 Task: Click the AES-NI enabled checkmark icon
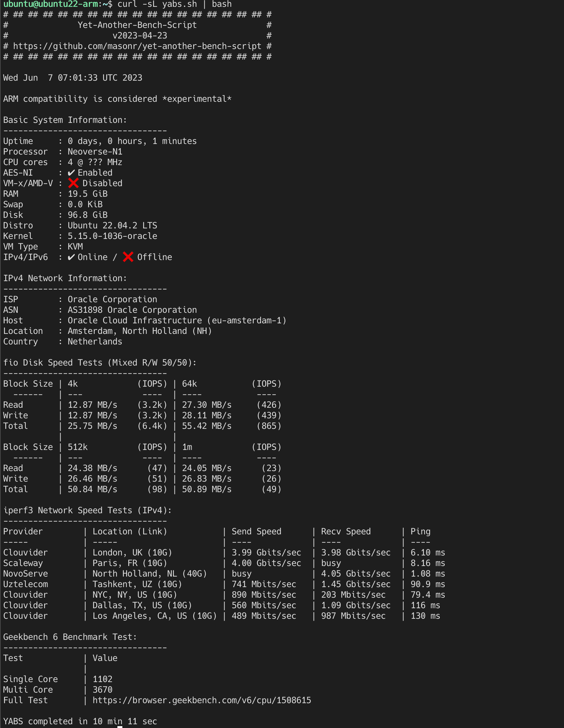point(72,172)
